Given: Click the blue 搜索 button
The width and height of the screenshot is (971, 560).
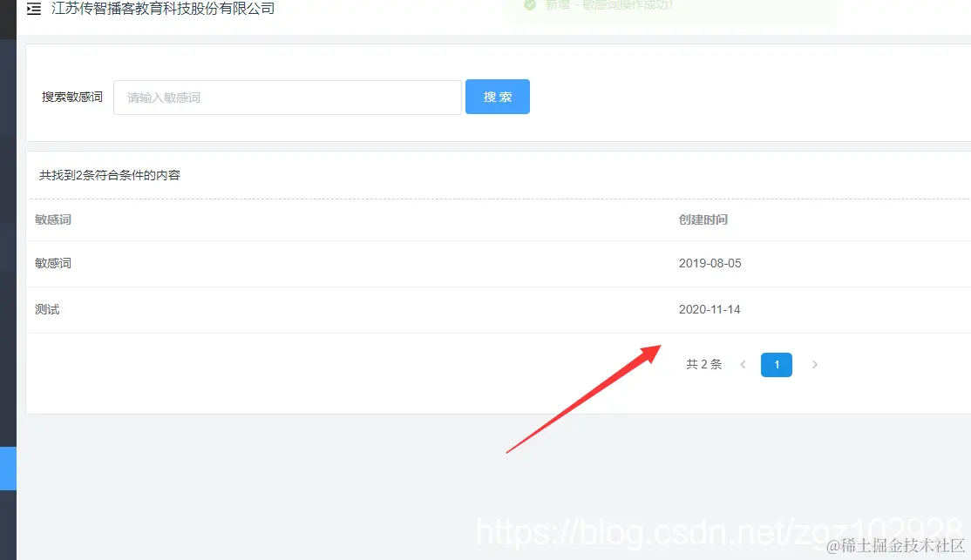Looking at the screenshot, I should click(x=497, y=97).
